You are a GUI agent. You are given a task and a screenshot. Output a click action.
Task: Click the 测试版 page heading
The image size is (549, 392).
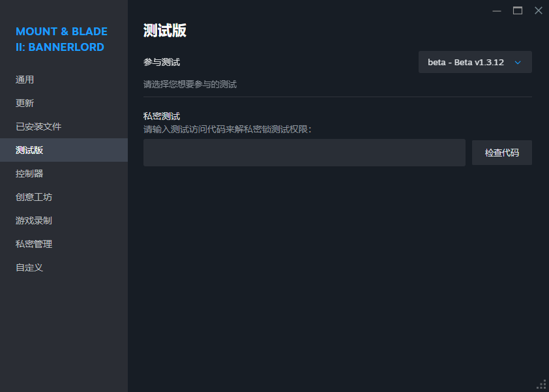[165, 31]
